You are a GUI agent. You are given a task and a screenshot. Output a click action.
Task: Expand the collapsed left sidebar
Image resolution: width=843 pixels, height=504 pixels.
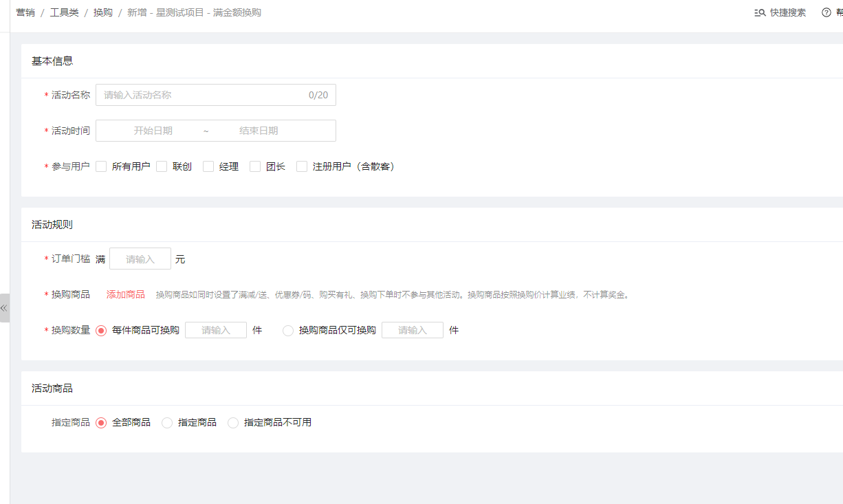4,308
